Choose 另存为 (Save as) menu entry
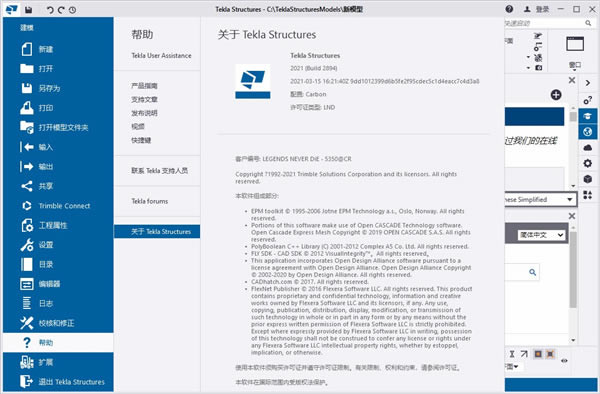Image resolution: width=600 pixels, height=394 pixels. coord(58,88)
